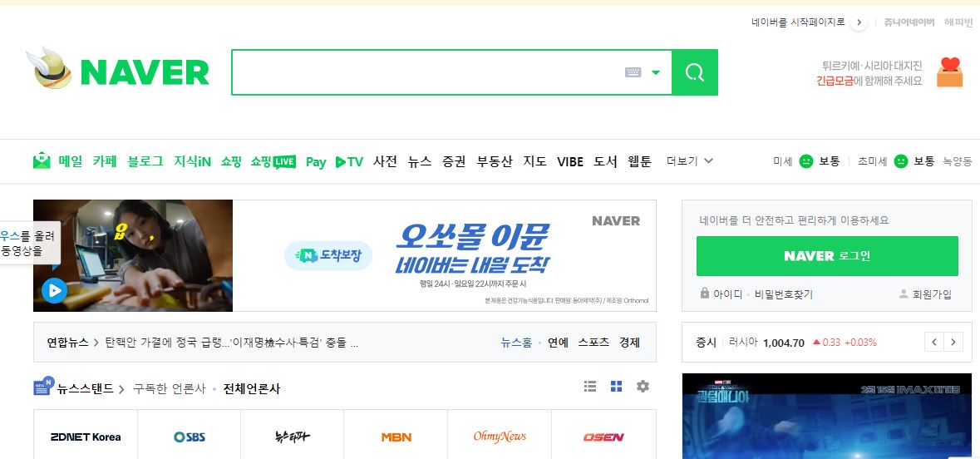The width and height of the screenshot is (980, 459).
Task: Open 경제 news link
Action: click(x=629, y=343)
